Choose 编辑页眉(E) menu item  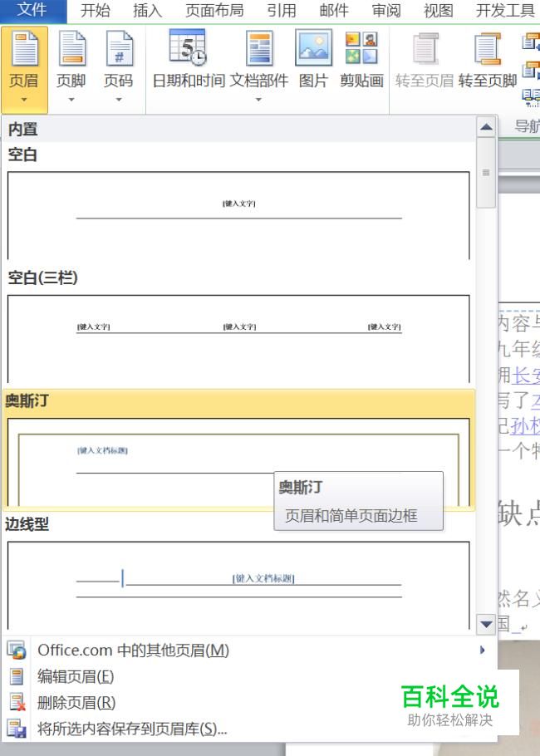click(250, 676)
